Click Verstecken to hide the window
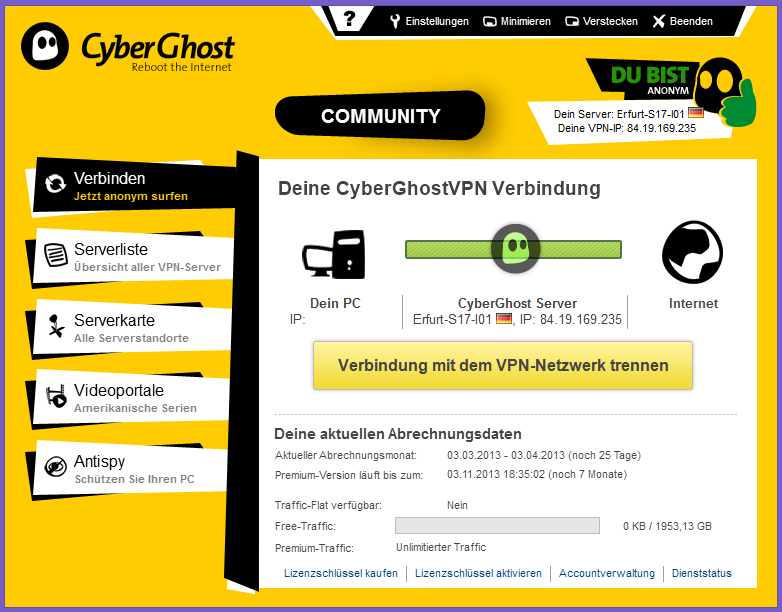Image resolution: width=782 pixels, height=612 pixels. pos(601,21)
